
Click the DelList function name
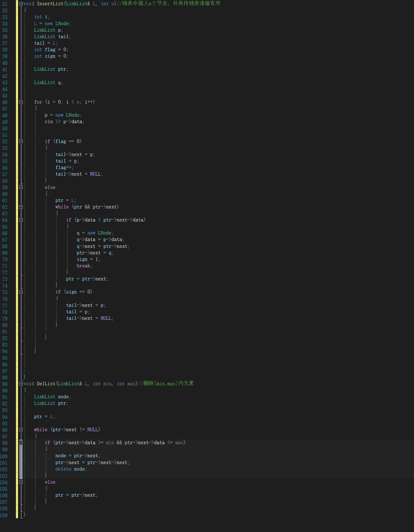coord(46,384)
